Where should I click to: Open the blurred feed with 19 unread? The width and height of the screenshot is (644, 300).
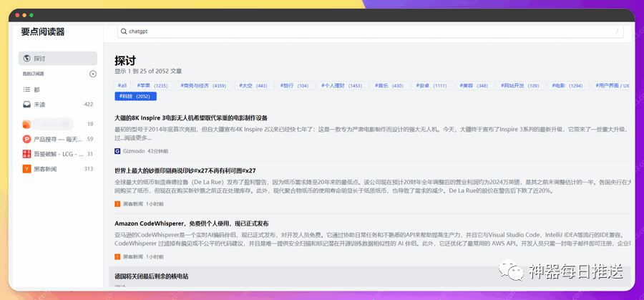click(x=58, y=124)
